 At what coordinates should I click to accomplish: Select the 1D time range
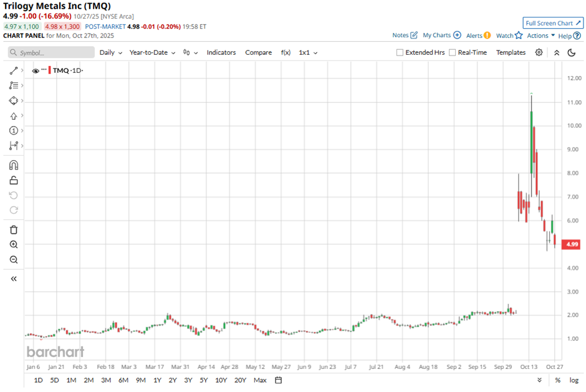click(x=38, y=380)
